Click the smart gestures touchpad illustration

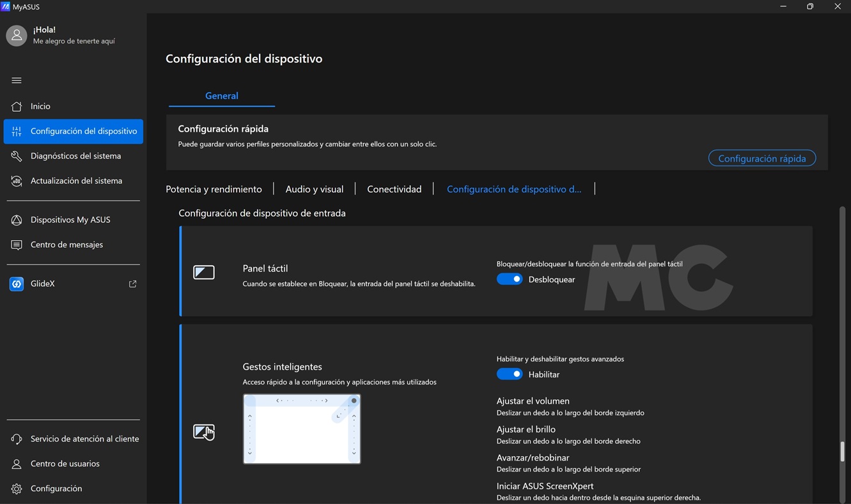302,429
